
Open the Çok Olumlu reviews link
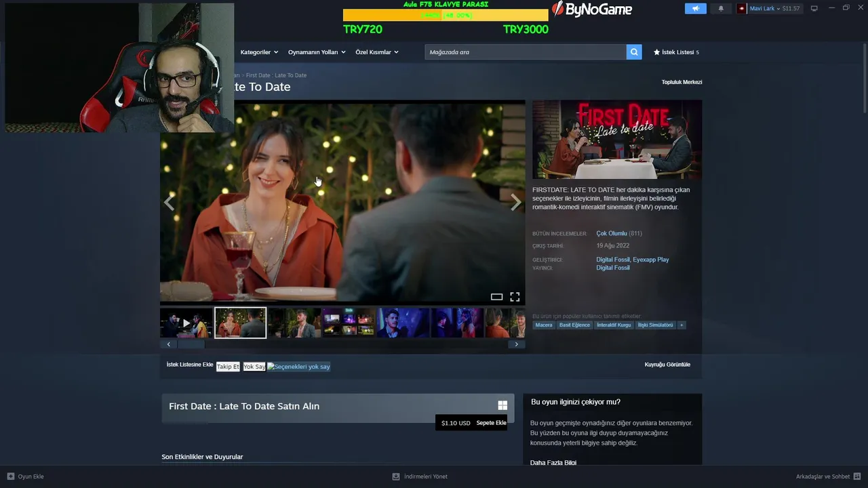(x=612, y=234)
